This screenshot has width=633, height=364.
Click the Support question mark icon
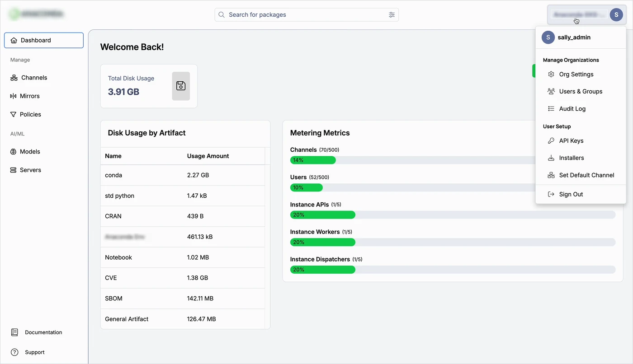coord(14,352)
